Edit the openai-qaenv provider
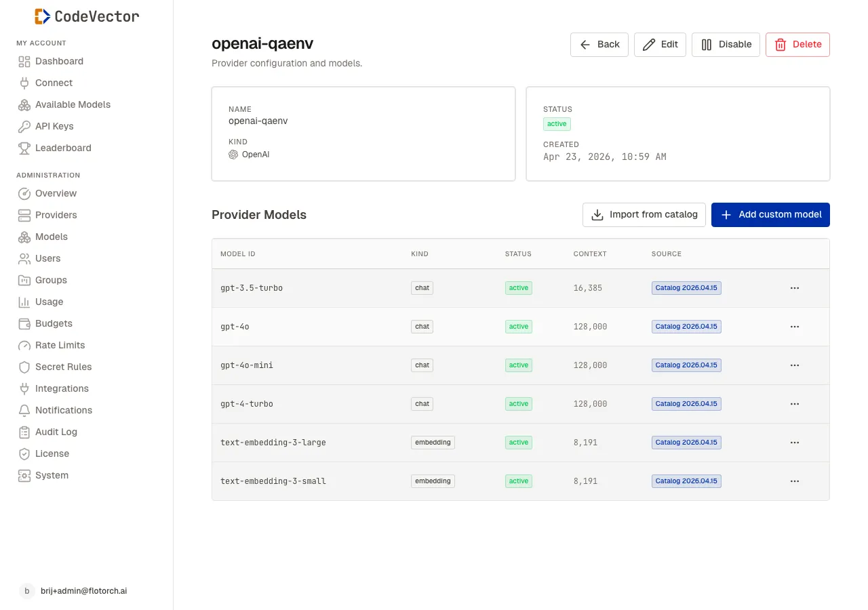 pos(660,45)
